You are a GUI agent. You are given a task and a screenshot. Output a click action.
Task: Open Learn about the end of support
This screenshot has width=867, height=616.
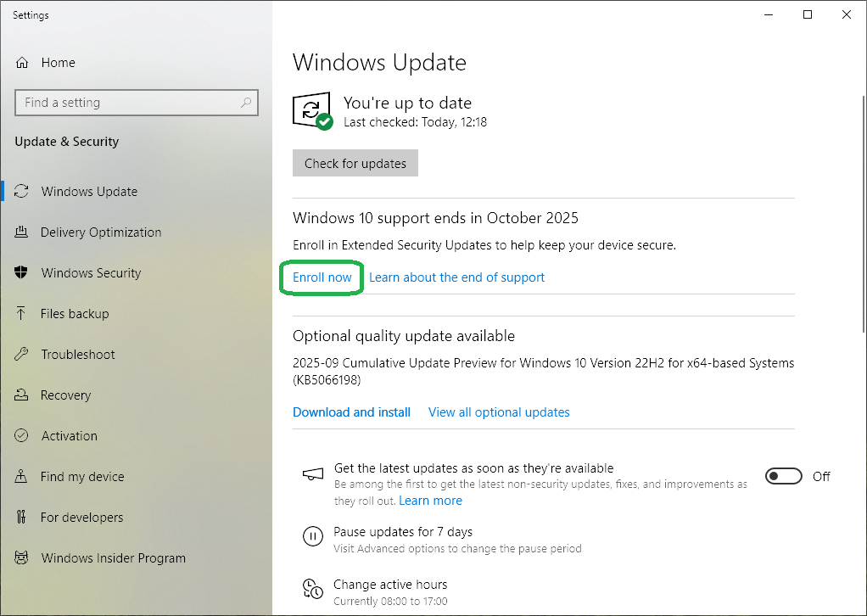pos(456,277)
